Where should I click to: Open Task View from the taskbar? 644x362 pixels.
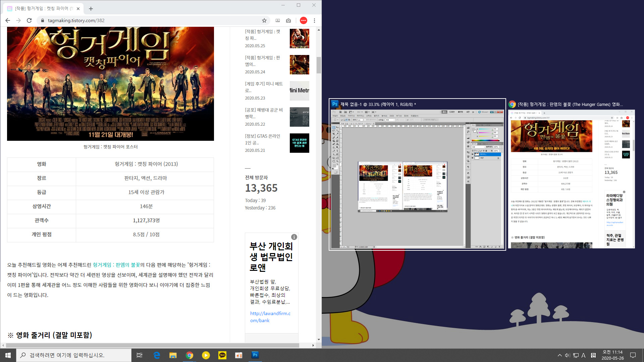pyautogui.click(x=140, y=355)
